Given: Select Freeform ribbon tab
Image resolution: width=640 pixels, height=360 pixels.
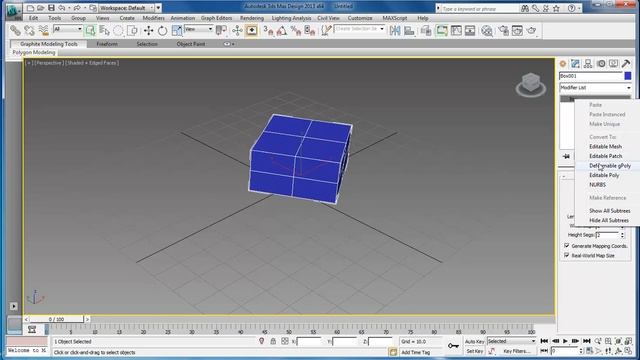Looking at the screenshot, I should [x=107, y=44].
